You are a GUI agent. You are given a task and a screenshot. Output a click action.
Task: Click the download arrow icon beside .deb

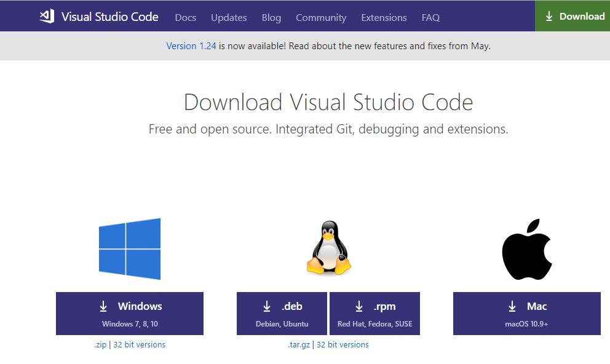point(267,306)
